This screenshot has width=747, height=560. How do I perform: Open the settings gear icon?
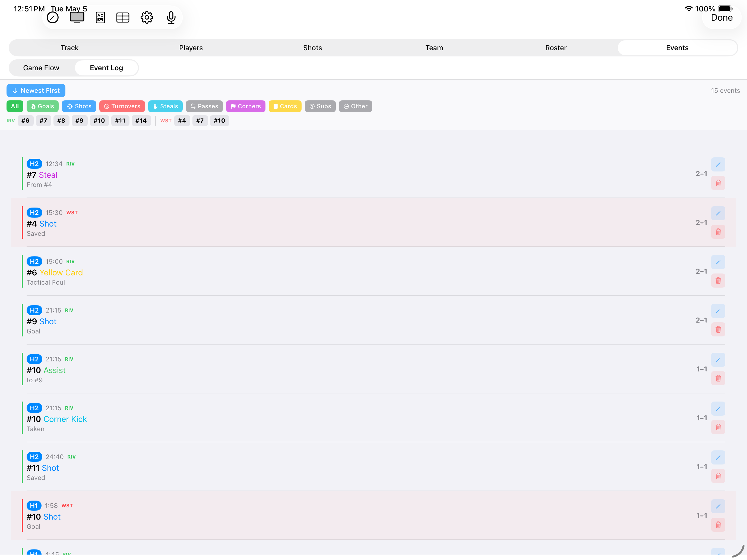pos(147,18)
